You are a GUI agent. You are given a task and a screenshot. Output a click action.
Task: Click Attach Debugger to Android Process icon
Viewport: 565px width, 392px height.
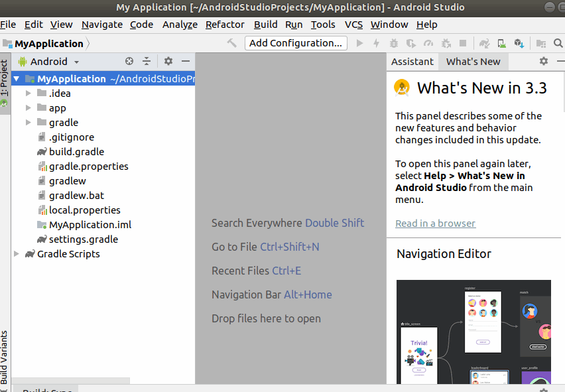[x=446, y=43]
